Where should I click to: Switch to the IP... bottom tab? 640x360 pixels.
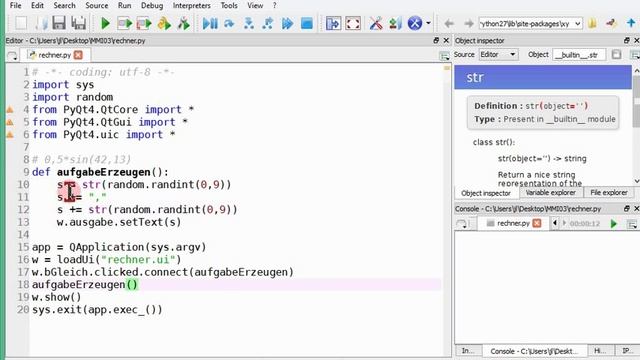point(627,351)
